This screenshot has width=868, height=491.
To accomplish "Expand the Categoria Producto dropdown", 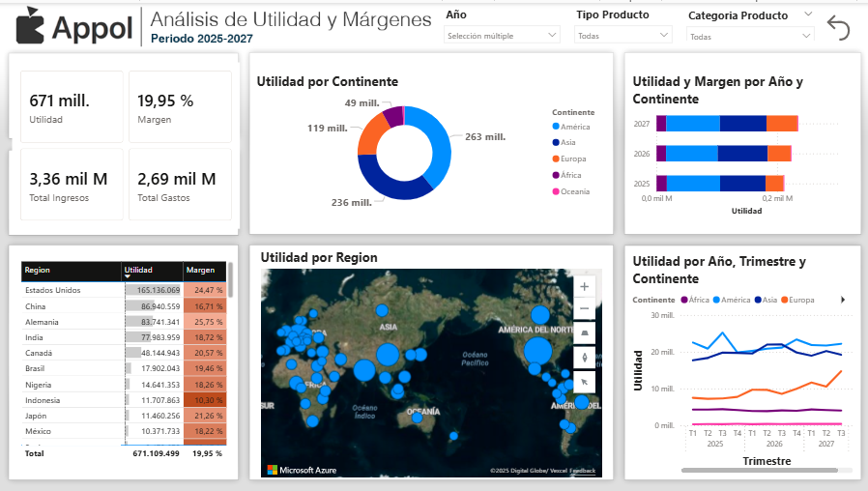I will (x=751, y=37).
